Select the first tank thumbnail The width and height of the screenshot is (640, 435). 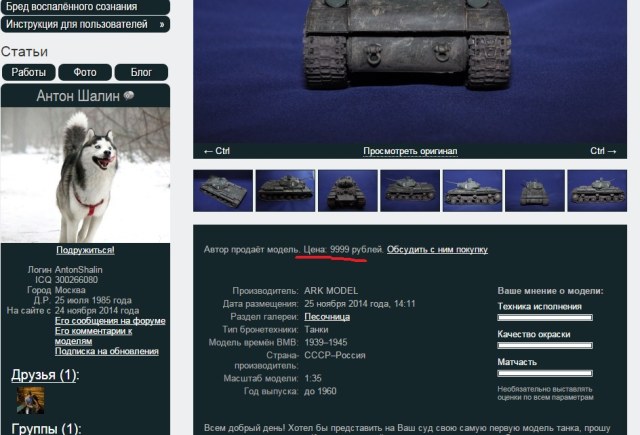click(223, 191)
